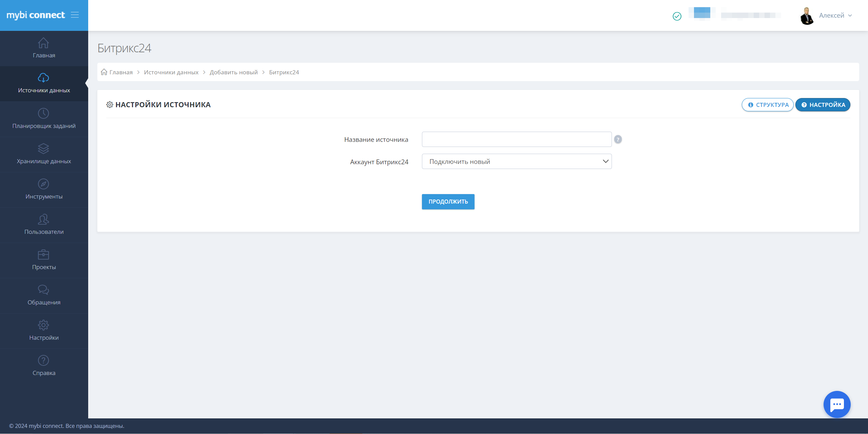Click help icon beside Название источника
868x434 pixels.
[x=618, y=139]
